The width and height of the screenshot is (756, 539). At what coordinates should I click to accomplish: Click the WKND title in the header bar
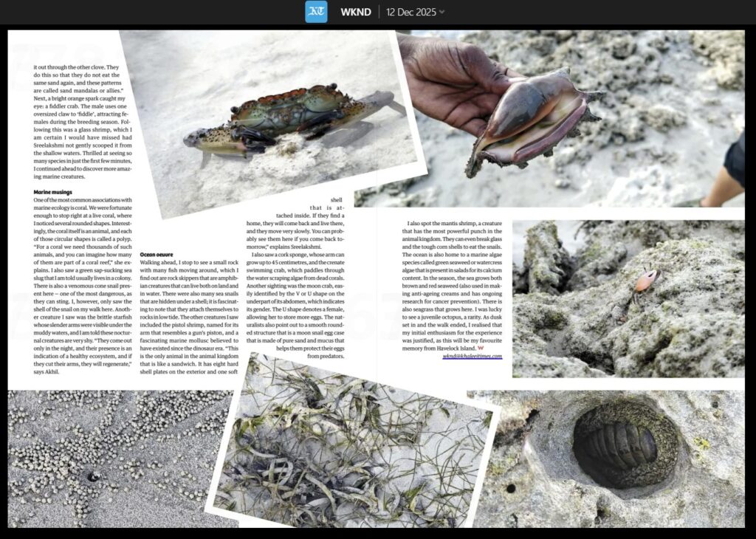[355, 12]
